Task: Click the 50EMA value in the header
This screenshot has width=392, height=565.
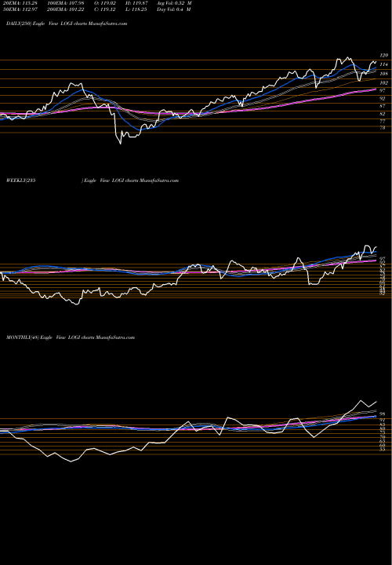Action: click(19, 9)
